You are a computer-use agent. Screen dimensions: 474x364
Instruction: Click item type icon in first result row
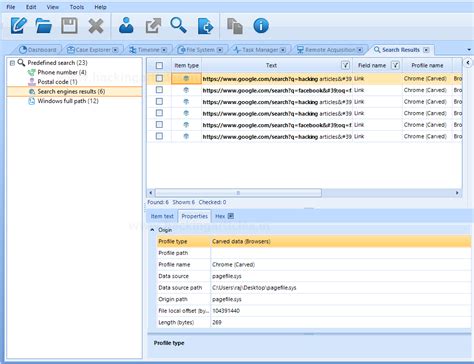(186, 78)
